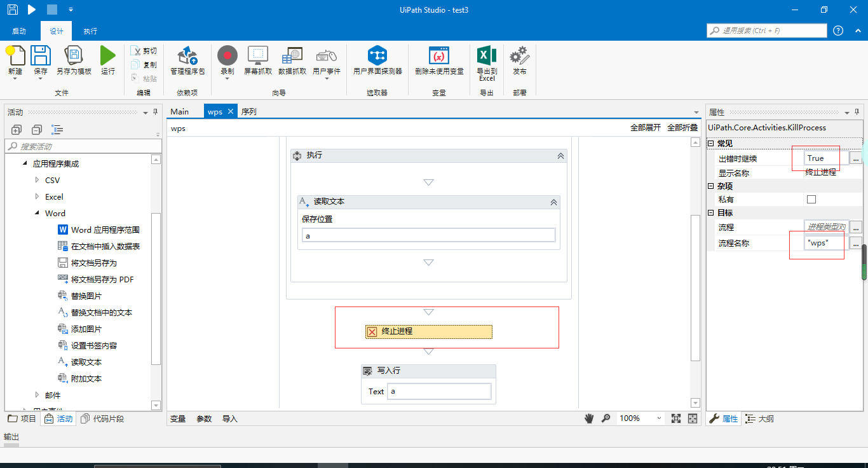Switch to the 启动 ribbon tab
Image resolution: width=868 pixels, height=468 pixels.
(19, 31)
